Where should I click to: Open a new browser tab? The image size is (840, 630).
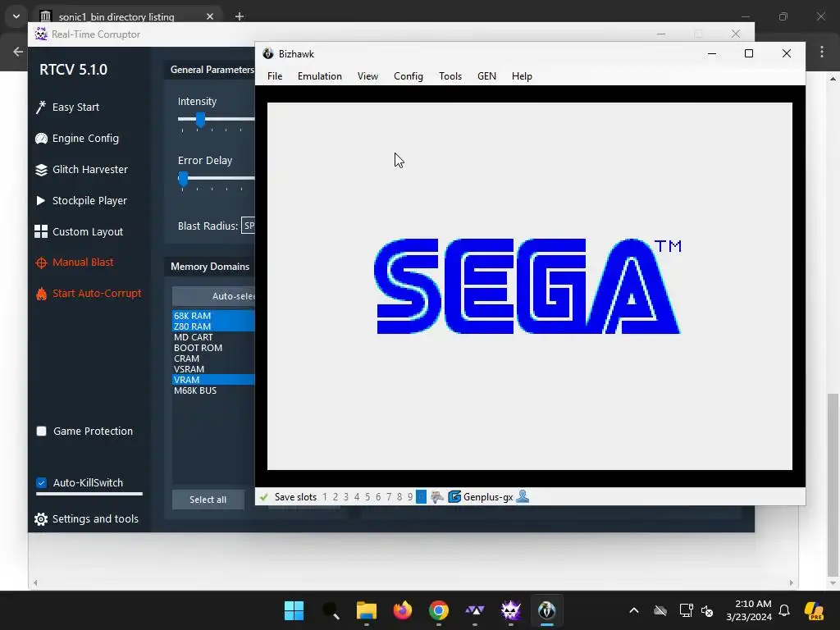[240, 16]
